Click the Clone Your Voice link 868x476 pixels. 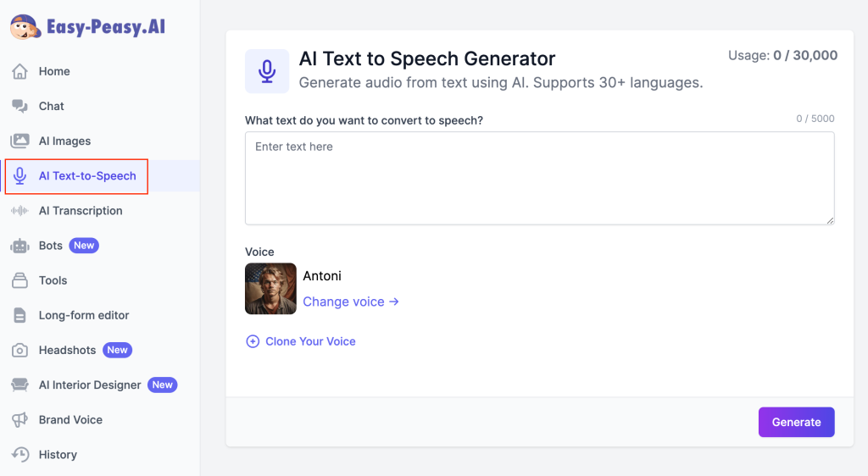(x=310, y=341)
